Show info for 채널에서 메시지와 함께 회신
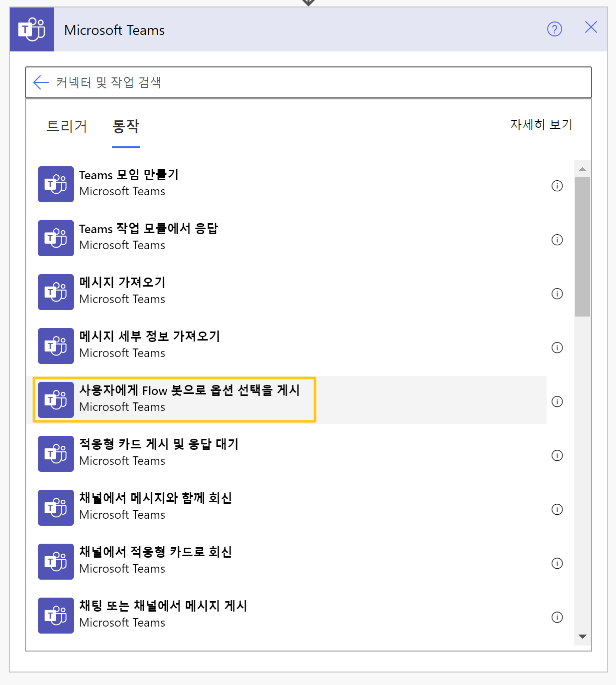The width and height of the screenshot is (616, 685). pyautogui.click(x=557, y=509)
